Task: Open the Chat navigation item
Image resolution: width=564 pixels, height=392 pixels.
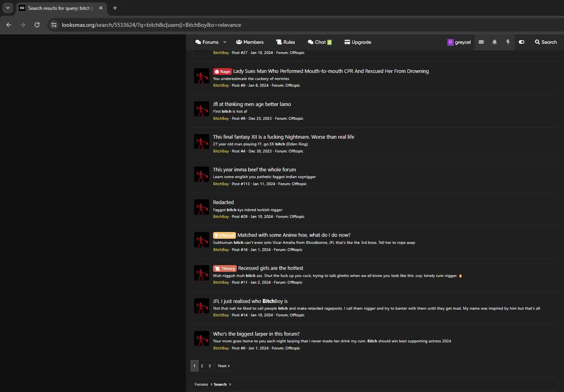Action: 320,42
